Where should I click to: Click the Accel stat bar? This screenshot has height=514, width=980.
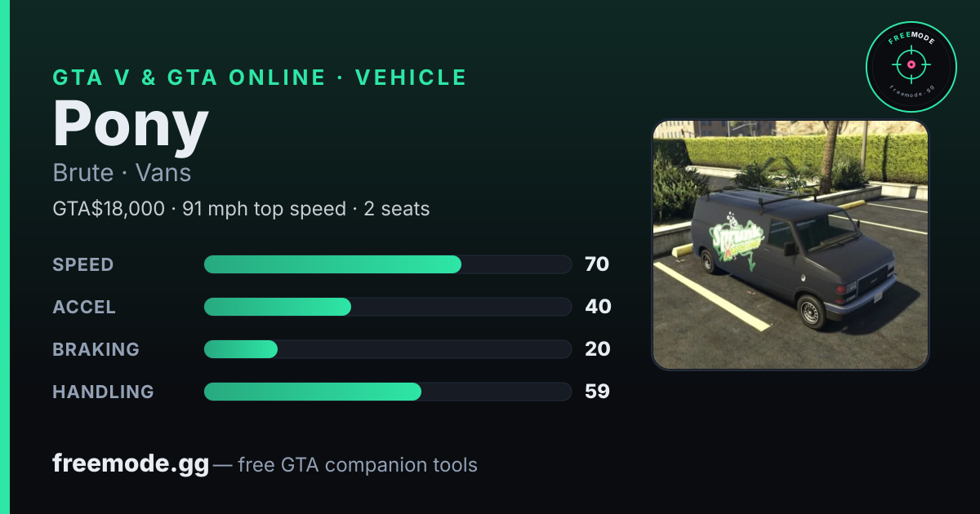(387, 307)
